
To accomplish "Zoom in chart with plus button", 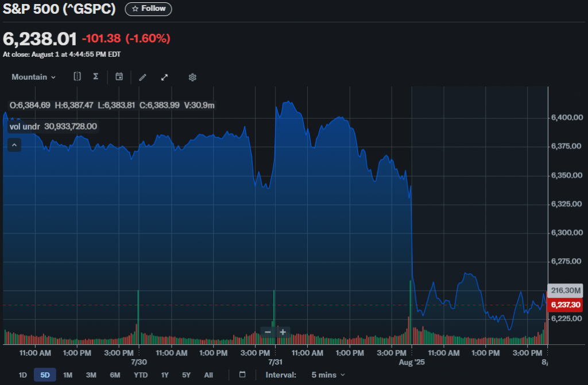I will click(x=283, y=332).
